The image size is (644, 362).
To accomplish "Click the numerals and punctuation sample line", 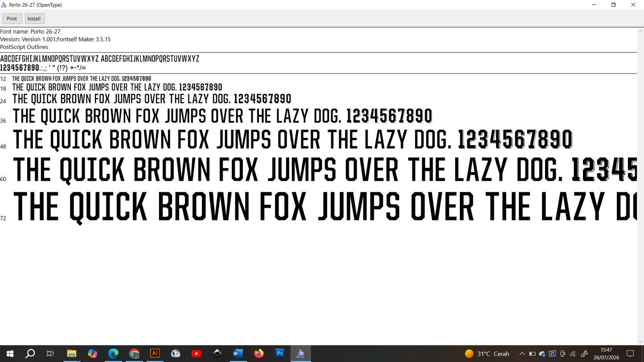I will [x=43, y=68].
